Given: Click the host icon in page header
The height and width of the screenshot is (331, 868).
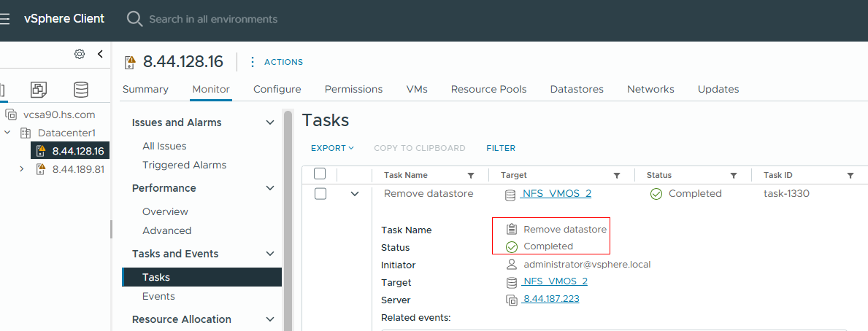Looking at the screenshot, I should [130, 62].
